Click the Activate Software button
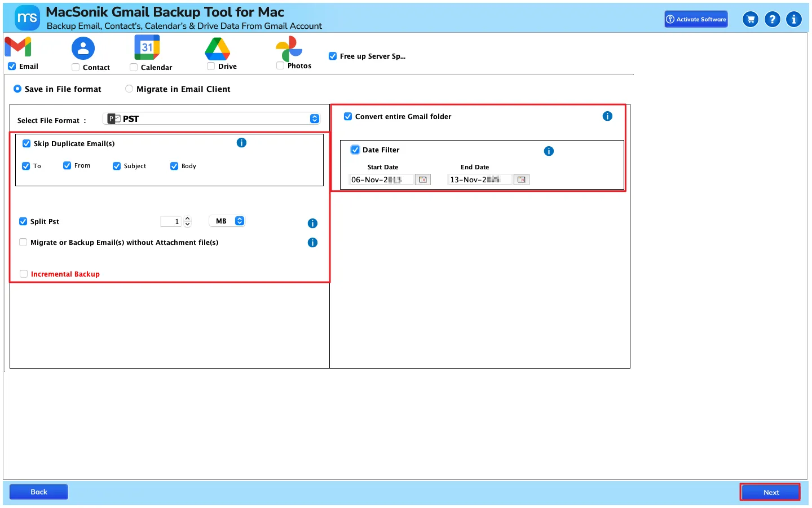Image resolution: width=812 pixels, height=508 pixels. 696,19
